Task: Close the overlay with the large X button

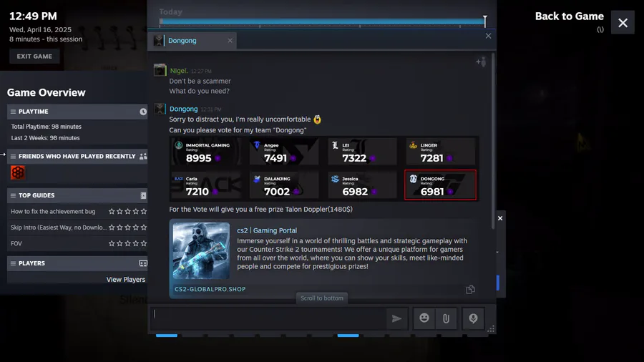Action: [623, 23]
